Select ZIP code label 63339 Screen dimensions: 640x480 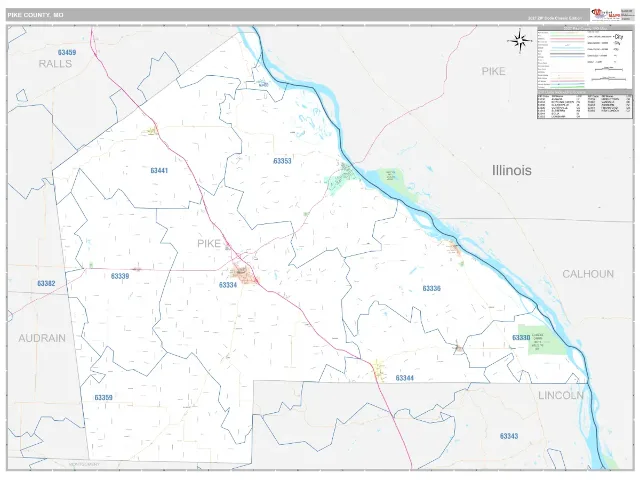tap(120, 276)
